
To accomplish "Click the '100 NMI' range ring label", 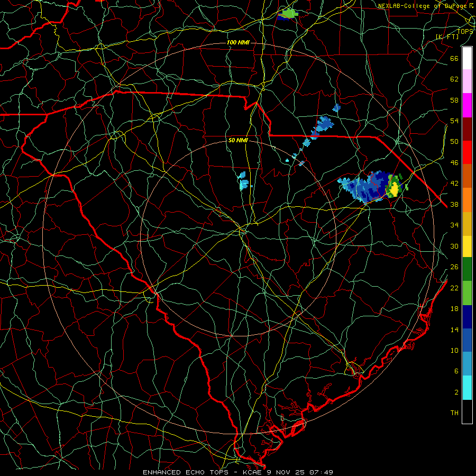I will tap(237, 42).
